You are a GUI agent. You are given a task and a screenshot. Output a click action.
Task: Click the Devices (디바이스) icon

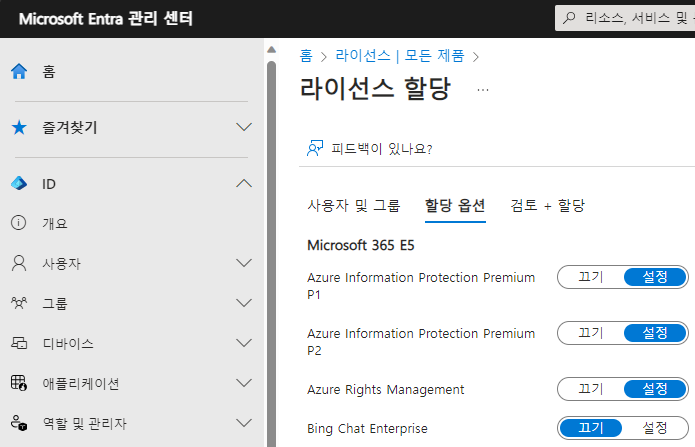pos(19,343)
